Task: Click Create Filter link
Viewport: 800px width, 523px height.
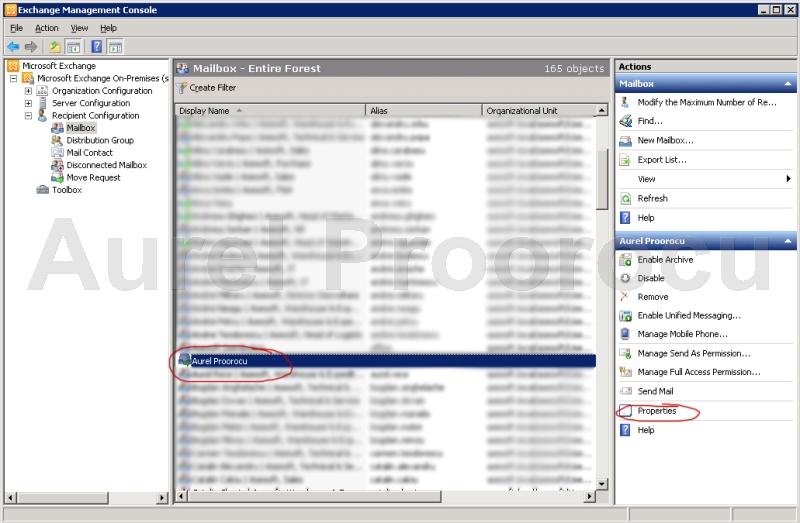Action: (213, 88)
